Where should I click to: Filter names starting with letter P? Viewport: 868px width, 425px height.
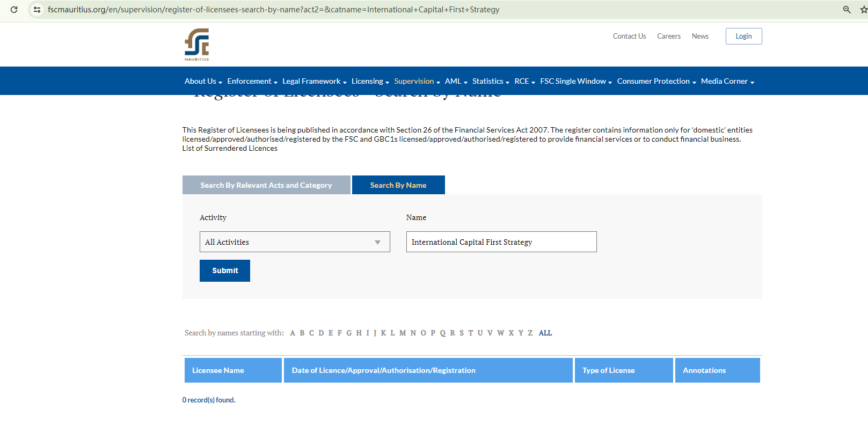pos(433,333)
